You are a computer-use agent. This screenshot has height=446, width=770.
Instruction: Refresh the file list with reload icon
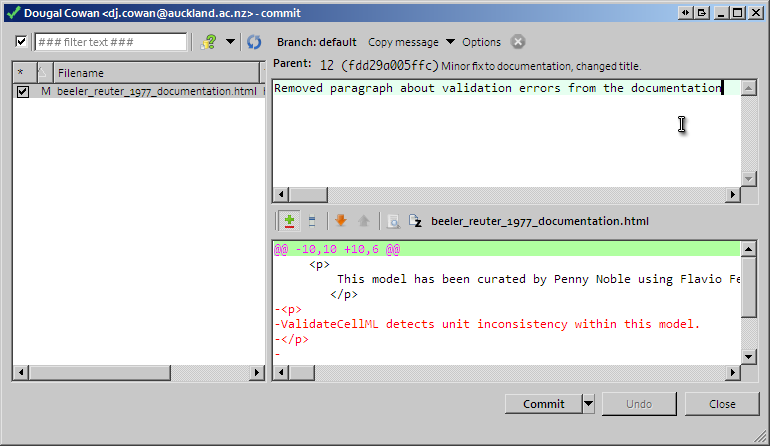click(254, 42)
